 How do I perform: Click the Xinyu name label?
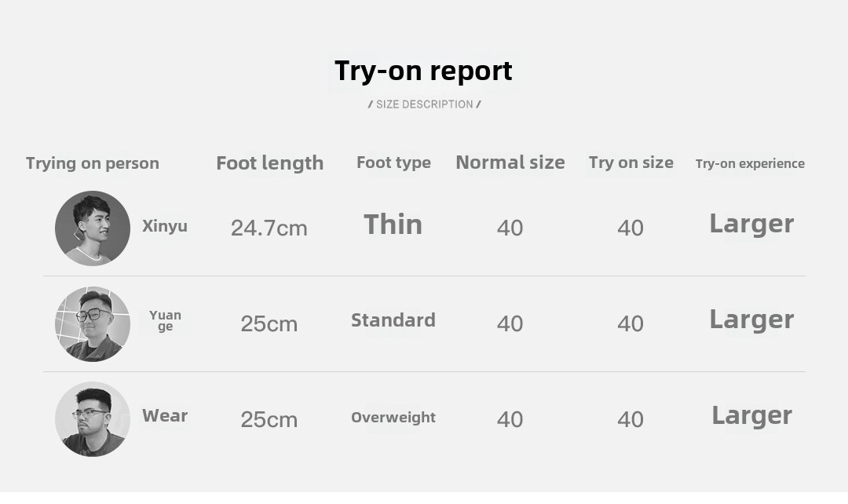(165, 226)
